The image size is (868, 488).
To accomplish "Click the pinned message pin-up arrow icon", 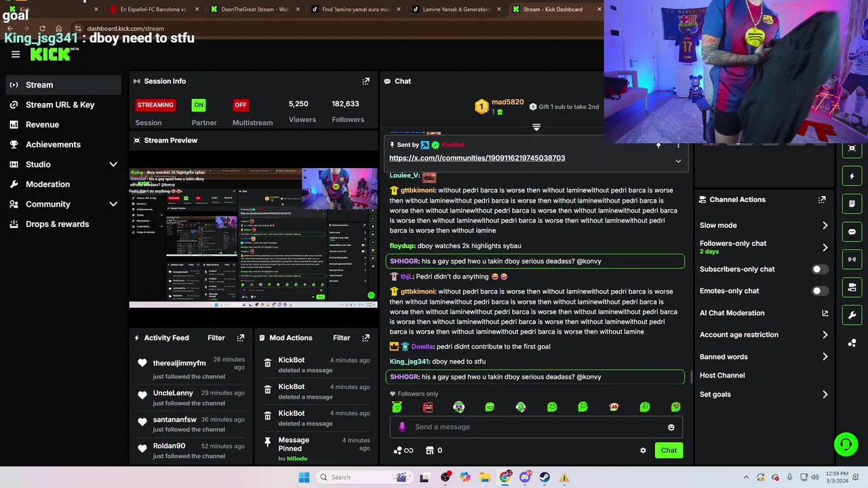I will coord(658,145).
